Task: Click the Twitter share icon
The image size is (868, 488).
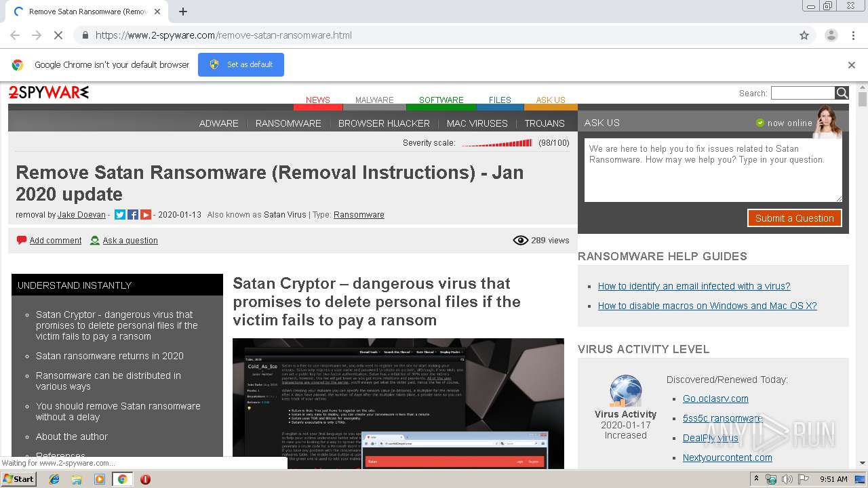Action: click(120, 215)
